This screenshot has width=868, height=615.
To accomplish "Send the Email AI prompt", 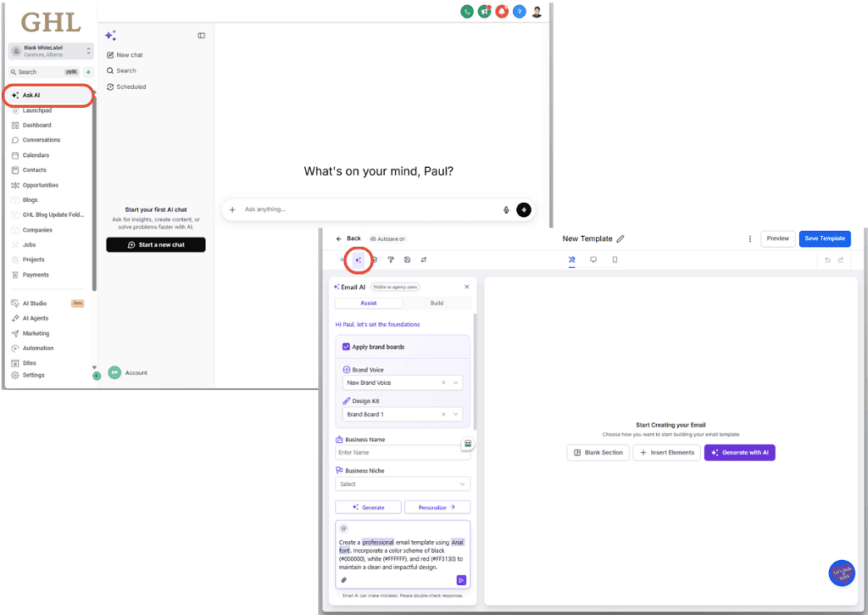I will click(x=461, y=580).
